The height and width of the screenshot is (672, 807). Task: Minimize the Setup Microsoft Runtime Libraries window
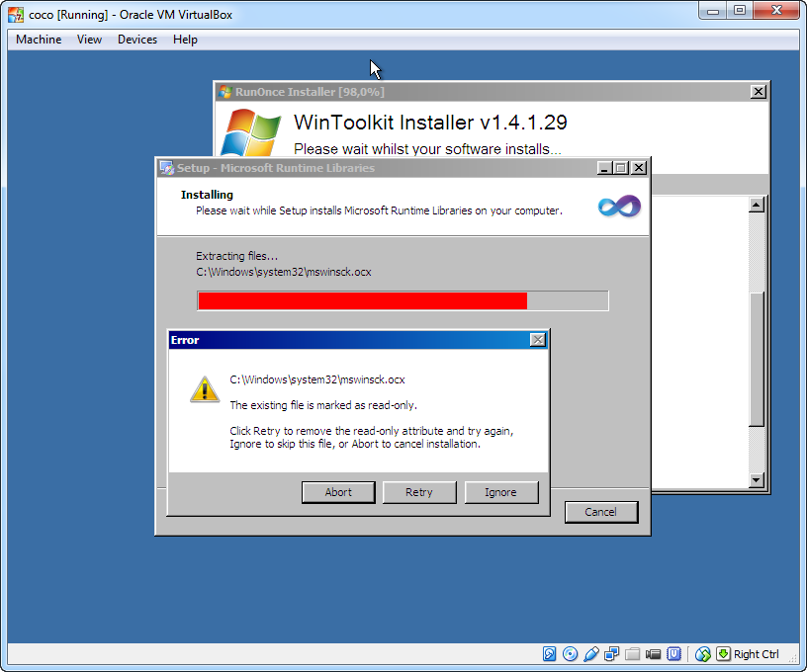pyautogui.click(x=604, y=168)
